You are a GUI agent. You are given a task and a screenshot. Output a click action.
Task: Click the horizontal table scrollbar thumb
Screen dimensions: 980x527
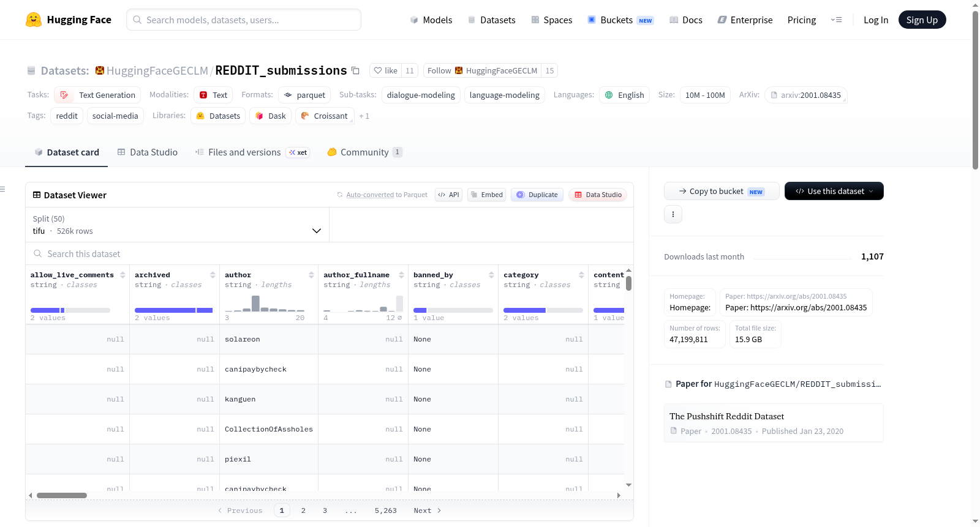pyautogui.click(x=62, y=495)
